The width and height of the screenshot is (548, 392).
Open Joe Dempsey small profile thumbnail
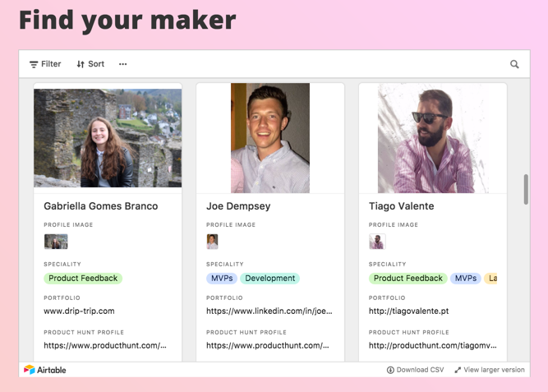pyautogui.click(x=213, y=242)
